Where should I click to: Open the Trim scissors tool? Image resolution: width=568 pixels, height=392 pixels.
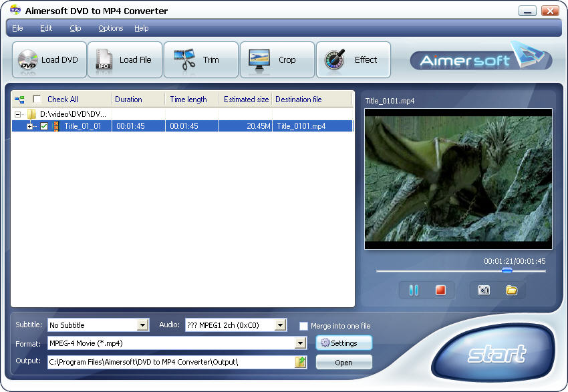(x=184, y=59)
